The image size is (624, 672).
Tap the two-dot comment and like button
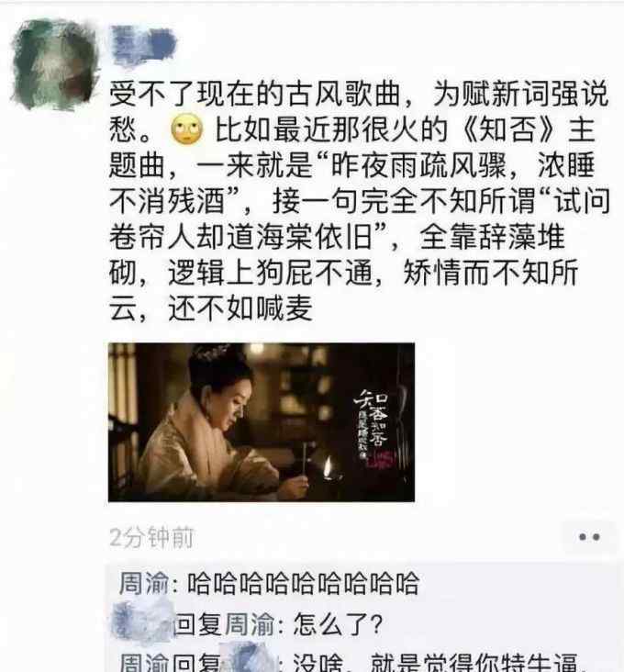point(589,536)
